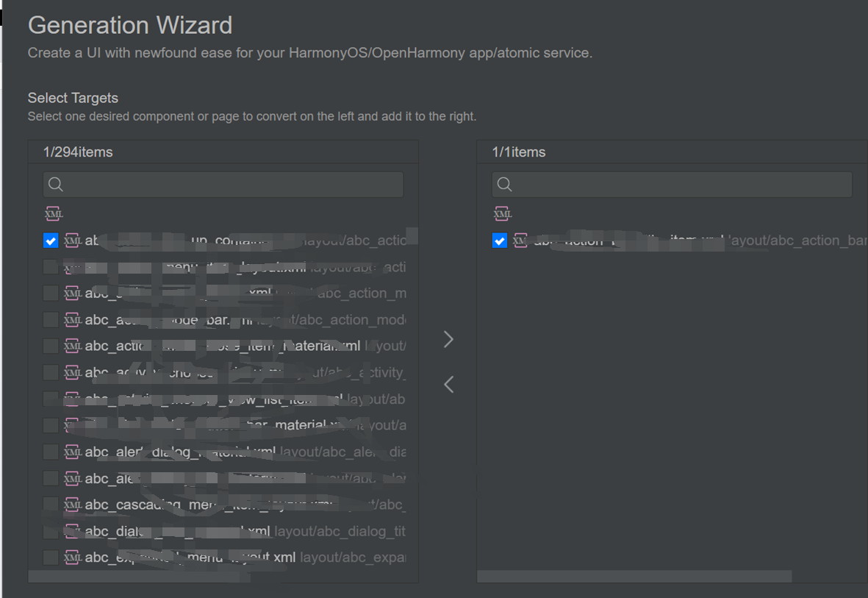Click the XML filter icon in left panel

54,214
